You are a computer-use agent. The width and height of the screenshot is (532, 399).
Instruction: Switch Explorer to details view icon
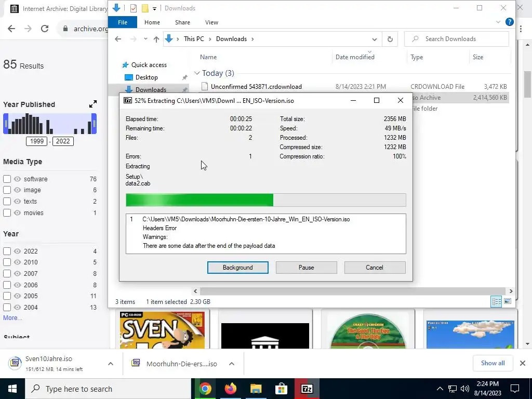point(496,301)
